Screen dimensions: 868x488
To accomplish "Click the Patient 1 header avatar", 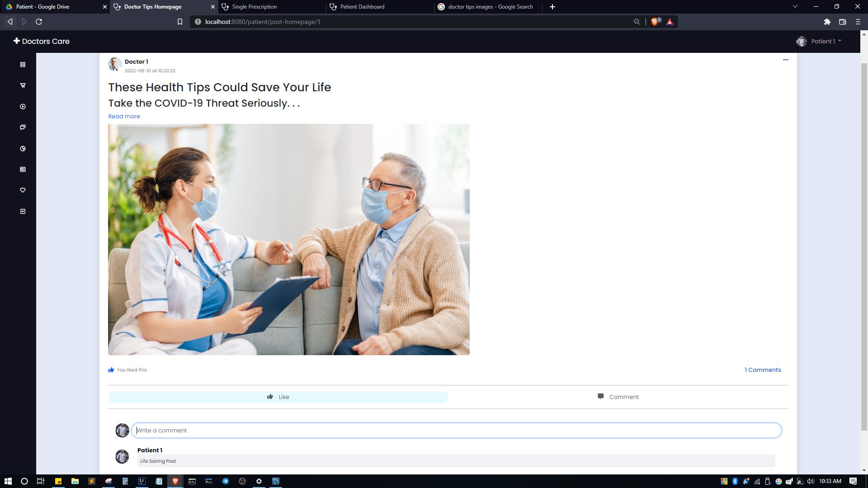I will (802, 41).
